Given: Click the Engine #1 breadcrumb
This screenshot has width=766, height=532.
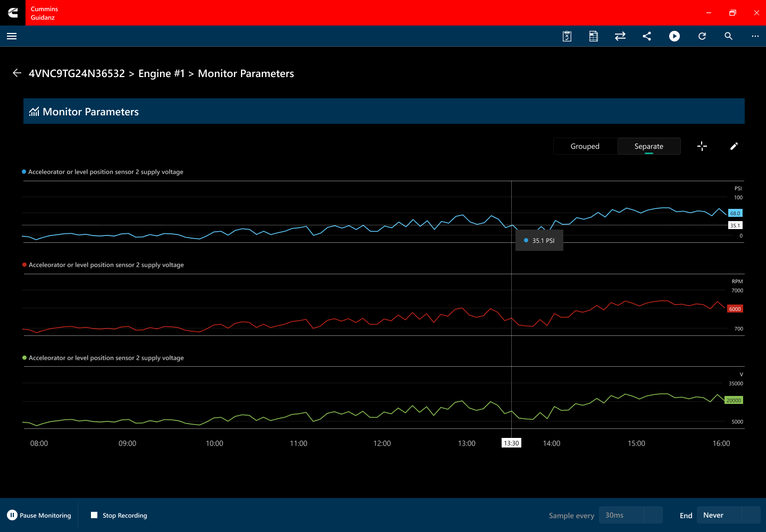Looking at the screenshot, I should click(x=162, y=73).
